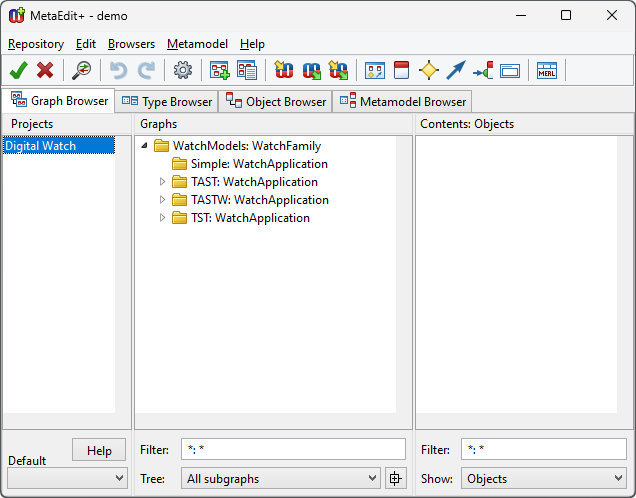This screenshot has height=498, width=636.
Task: Open the Edit menu
Action: pos(86,44)
